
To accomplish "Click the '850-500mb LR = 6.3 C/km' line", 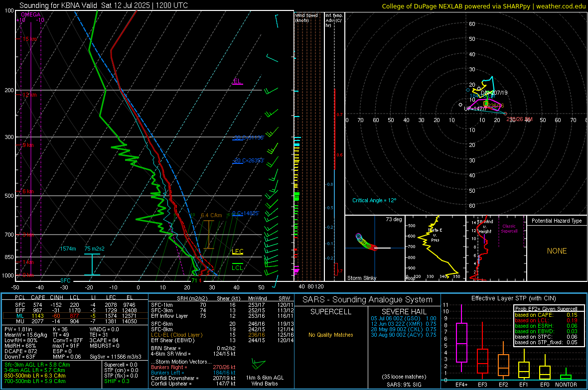I will point(35,376).
